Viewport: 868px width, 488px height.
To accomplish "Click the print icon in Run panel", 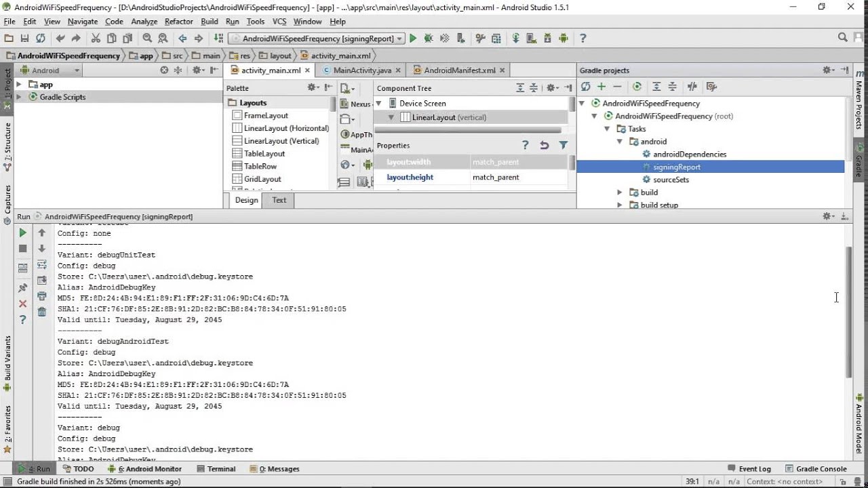I will click(x=41, y=296).
